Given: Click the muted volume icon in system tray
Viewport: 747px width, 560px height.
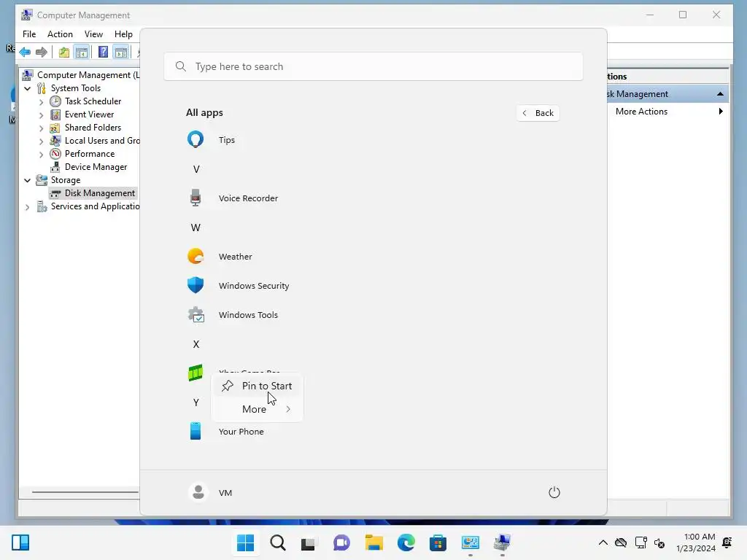Looking at the screenshot, I should 659,542.
